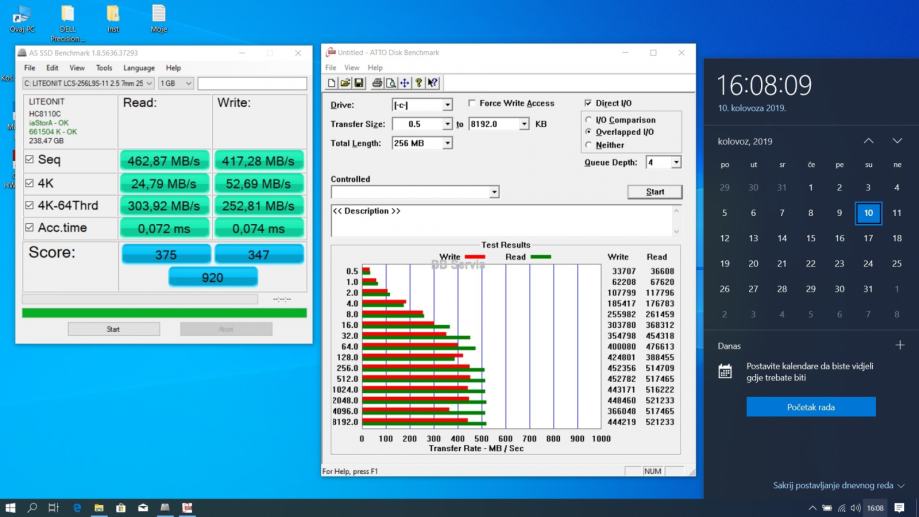This screenshot has height=517, width=919.
Task: Click the empty text field beside 1 GB dropdown
Action: tap(252, 83)
